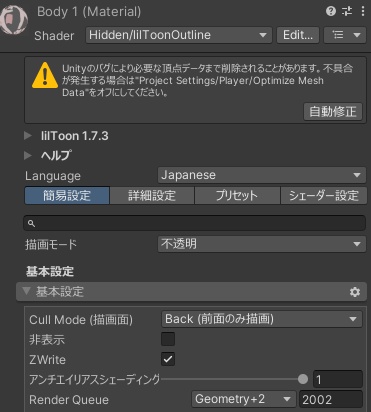Click the magnifier icon in search bar
The height and width of the screenshot is (412, 371).
point(32,223)
